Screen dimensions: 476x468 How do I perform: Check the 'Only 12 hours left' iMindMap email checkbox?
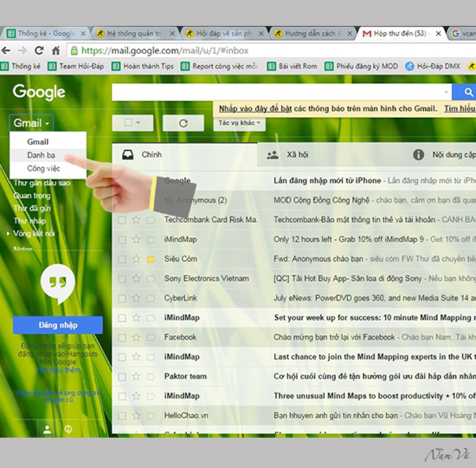122,240
